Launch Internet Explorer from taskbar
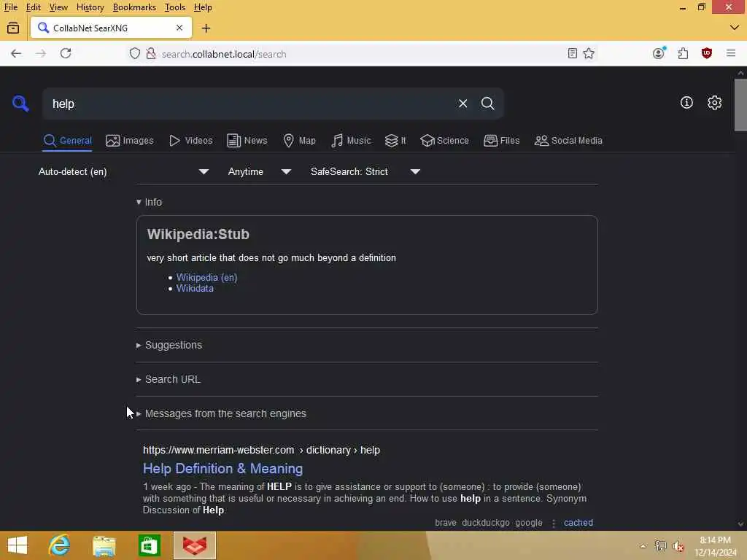Screen dimensions: 747x560 click(x=59, y=545)
